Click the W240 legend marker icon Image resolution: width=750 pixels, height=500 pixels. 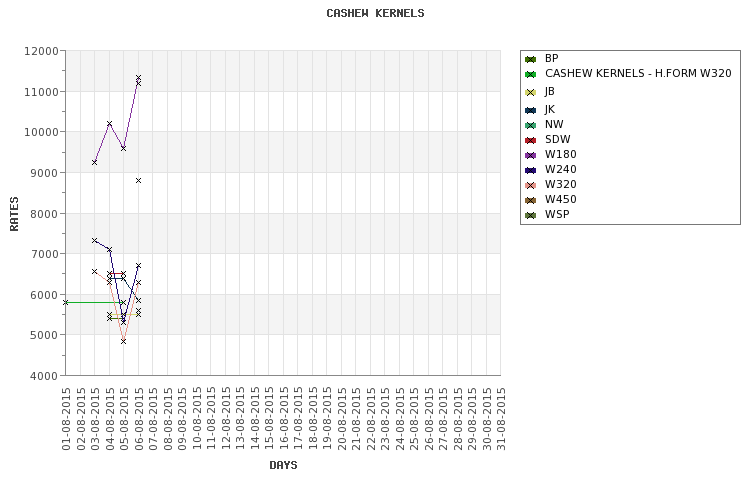[530, 170]
